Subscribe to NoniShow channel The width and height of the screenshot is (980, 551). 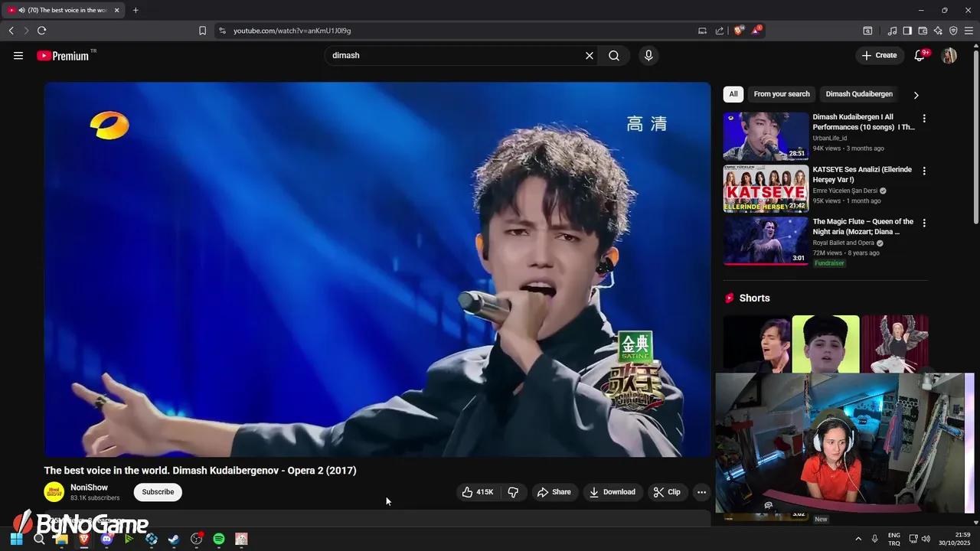pos(158,492)
